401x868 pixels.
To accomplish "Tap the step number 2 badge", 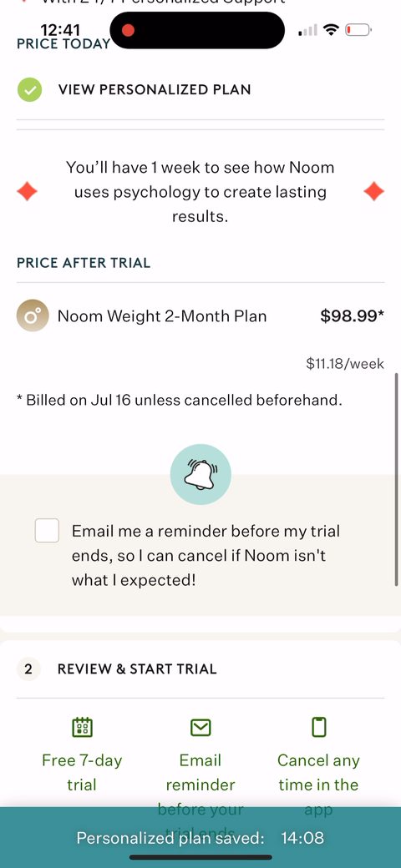I will click(28, 669).
